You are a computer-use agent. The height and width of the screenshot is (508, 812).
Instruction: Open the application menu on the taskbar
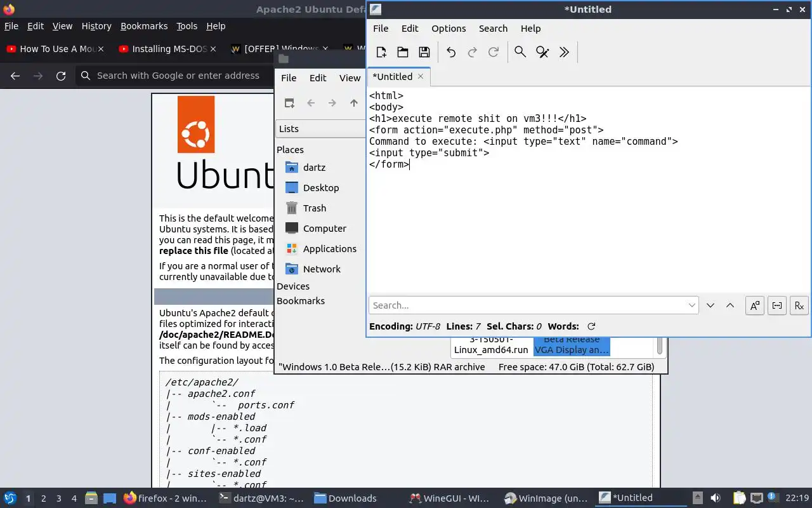[10, 498]
